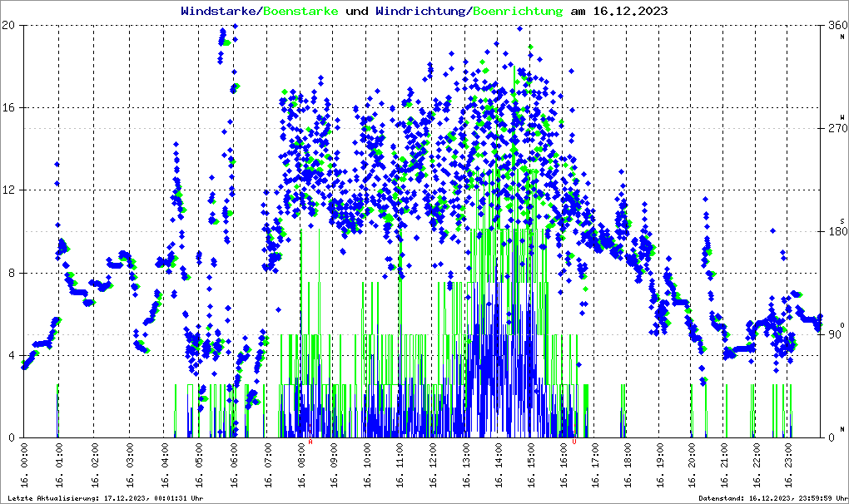Image resolution: width=849 pixels, height=504 pixels.
Task: Click the 'Datenstand' timestamp text
Action: click(x=772, y=498)
